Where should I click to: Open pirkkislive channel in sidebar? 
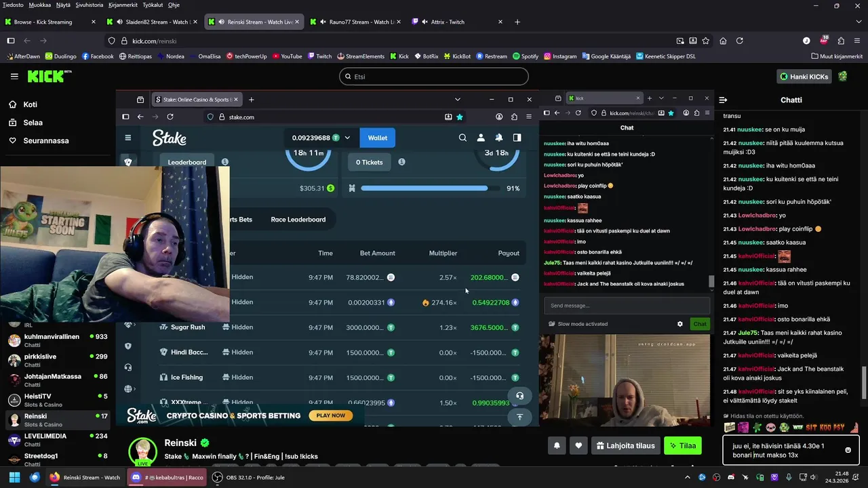coord(58,360)
